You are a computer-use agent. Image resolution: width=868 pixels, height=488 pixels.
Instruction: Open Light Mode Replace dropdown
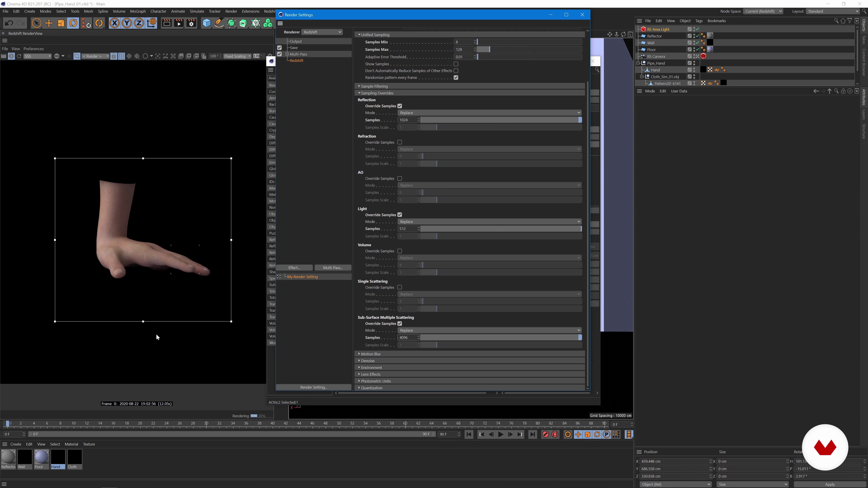pyautogui.click(x=490, y=222)
